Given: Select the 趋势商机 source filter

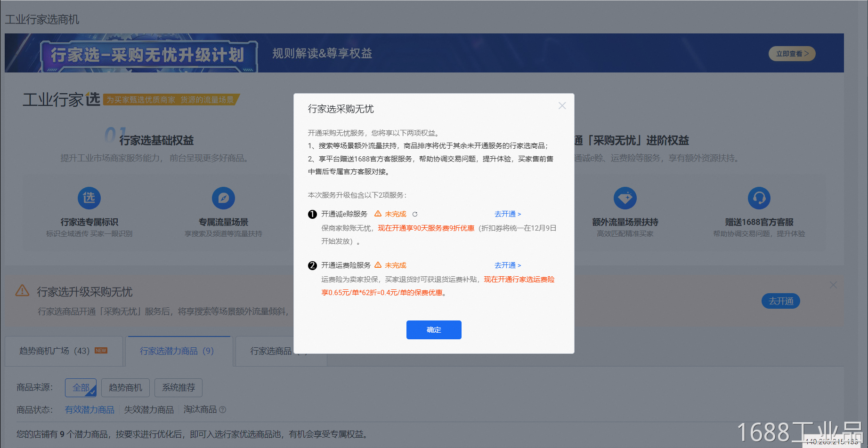Looking at the screenshot, I should pyautogui.click(x=125, y=388).
